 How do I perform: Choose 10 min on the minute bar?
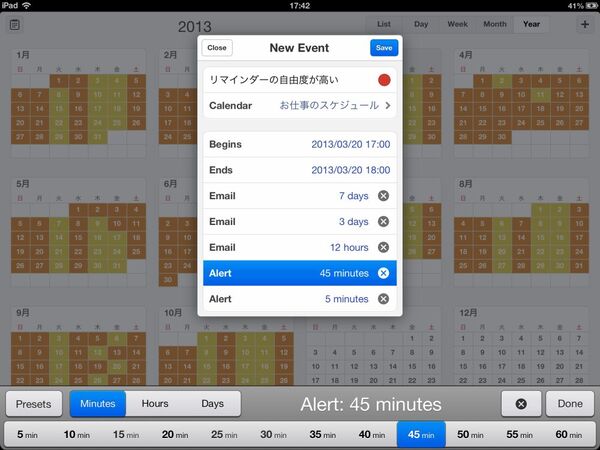point(77,435)
